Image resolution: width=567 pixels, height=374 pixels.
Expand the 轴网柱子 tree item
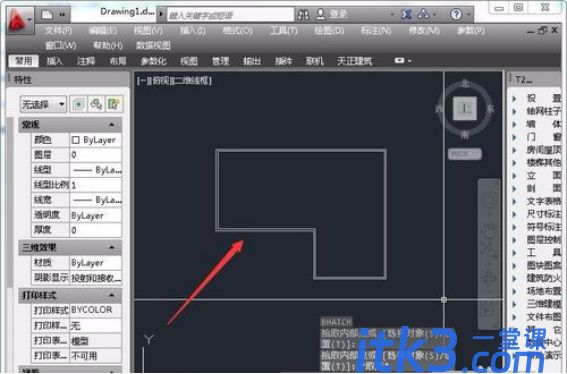[x=515, y=111]
